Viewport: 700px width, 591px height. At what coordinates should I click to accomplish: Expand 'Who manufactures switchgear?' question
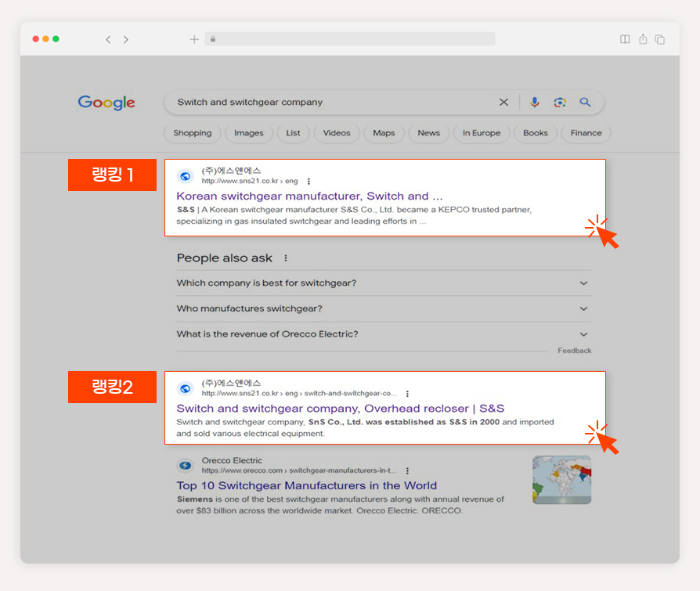pyautogui.click(x=384, y=308)
